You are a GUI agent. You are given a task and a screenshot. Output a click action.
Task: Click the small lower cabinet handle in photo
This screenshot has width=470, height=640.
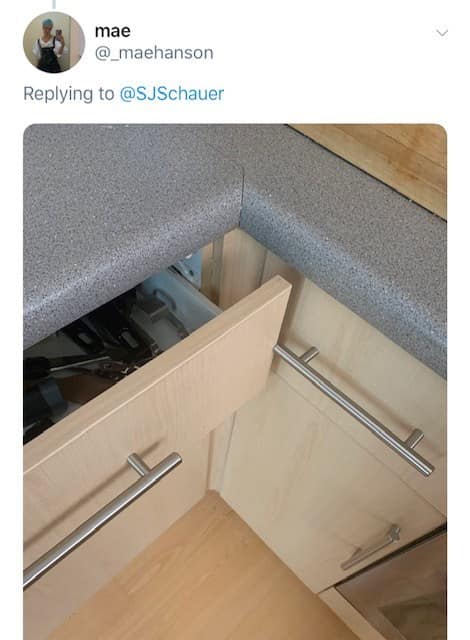pos(370,548)
